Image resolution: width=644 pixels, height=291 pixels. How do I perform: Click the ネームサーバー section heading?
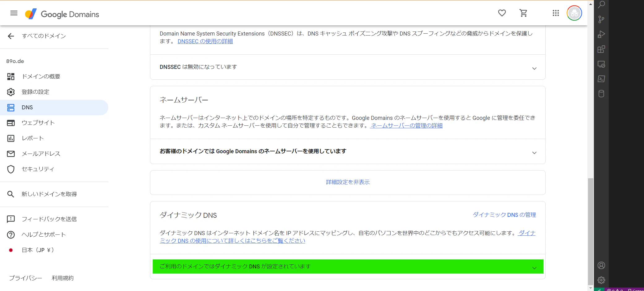click(x=184, y=100)
